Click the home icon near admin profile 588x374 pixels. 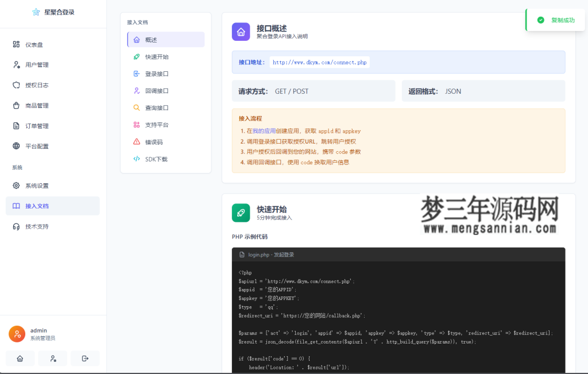click(20, 358)
